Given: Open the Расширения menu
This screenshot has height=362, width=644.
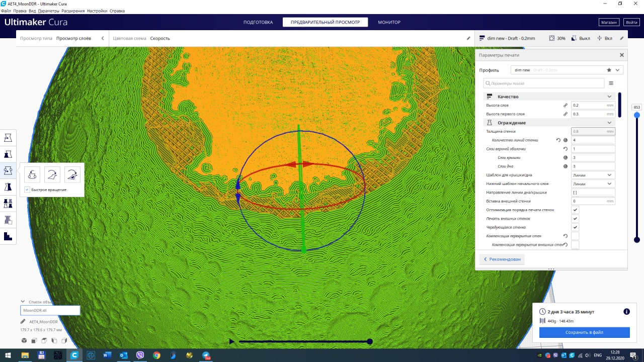Looking at the screenshot, I should point(73,11).
